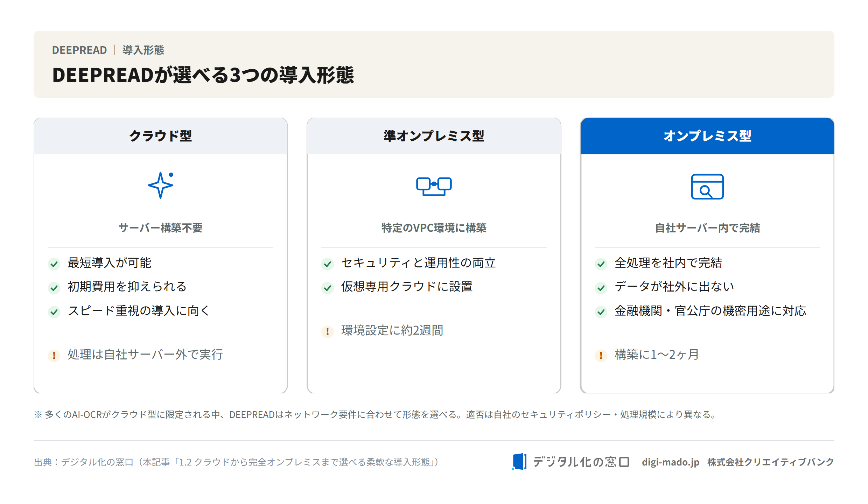Click the warning icon beside 環境設定に約2週間
Image resolution: width=868 pixels, height=504 pixels.
tap(328, 331)
